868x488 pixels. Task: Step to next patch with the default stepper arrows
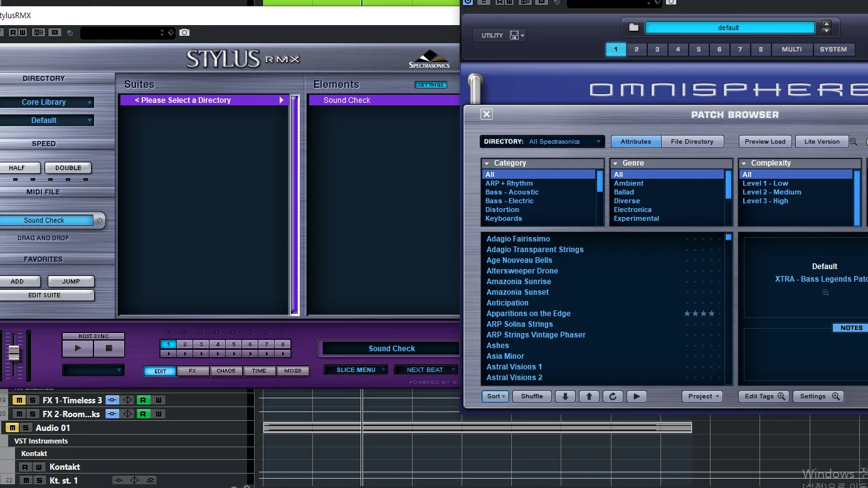pyautogui.click(x=826, y=31)
